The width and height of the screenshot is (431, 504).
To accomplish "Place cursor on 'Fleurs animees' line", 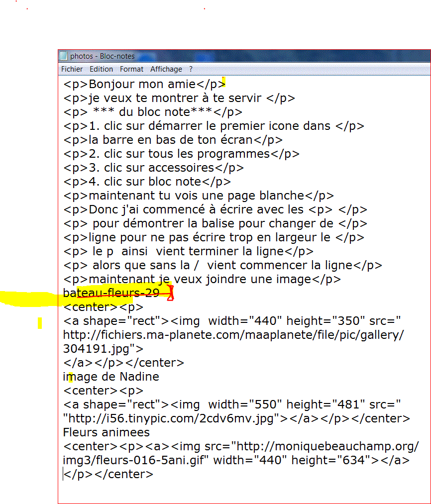I will point(106,432).
